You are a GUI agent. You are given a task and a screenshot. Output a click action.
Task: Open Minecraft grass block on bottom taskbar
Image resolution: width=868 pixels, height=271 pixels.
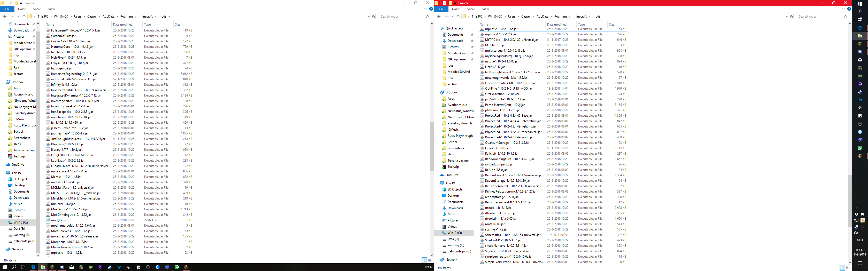click(52, 267)
